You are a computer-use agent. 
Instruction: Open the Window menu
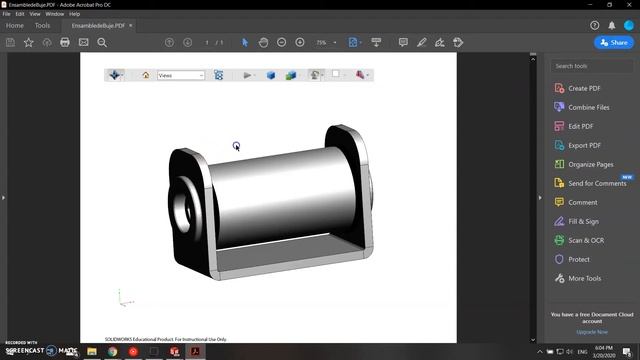click(55, 14)
